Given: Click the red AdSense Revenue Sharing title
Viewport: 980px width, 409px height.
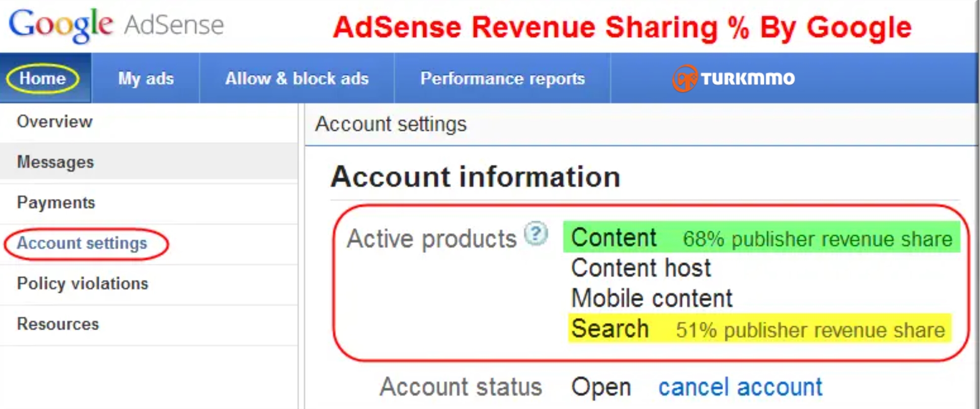Looking at the screenshot, I should 622,27.
